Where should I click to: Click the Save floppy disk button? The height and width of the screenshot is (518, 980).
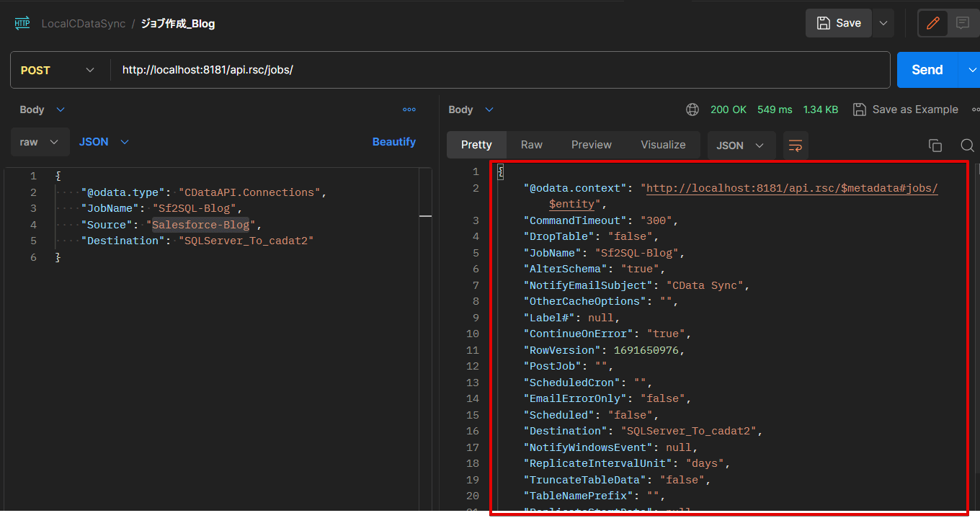coord(839,23)
